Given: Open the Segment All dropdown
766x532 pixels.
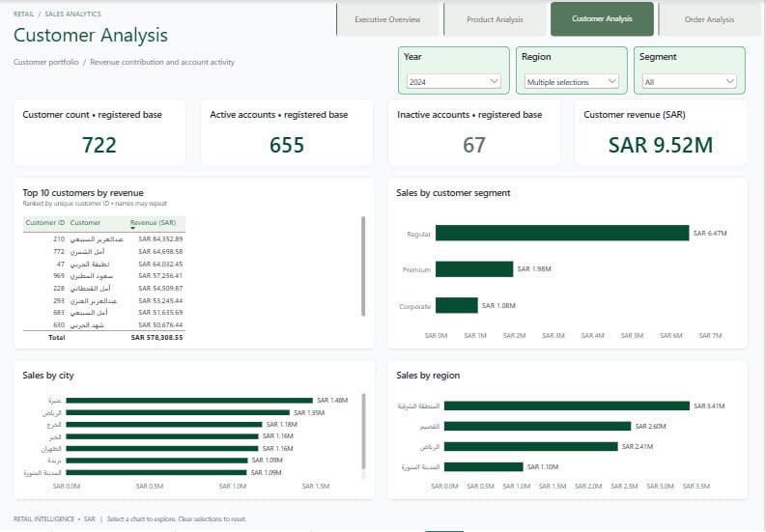Looking at the screenshot, I should click(690, 81).
